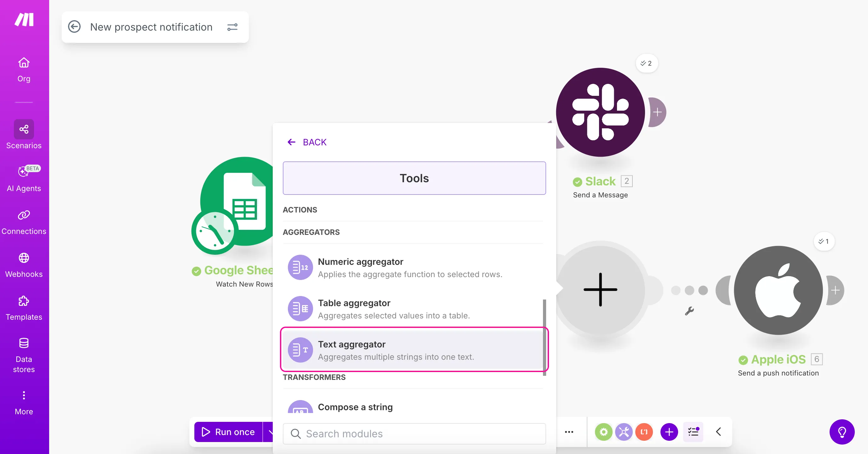Browse Templates from the sidebar
The height and width of the screenshot is (454, 868).
click(x=24, y=308)
